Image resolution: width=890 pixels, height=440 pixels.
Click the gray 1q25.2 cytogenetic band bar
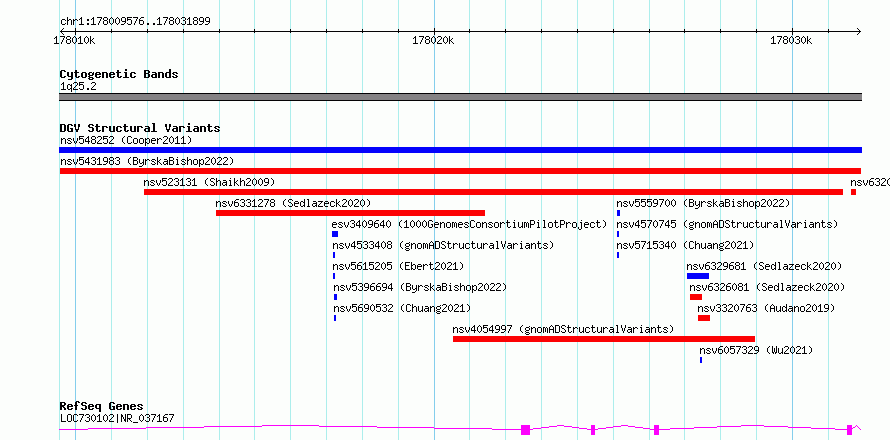tap(460, 97)
